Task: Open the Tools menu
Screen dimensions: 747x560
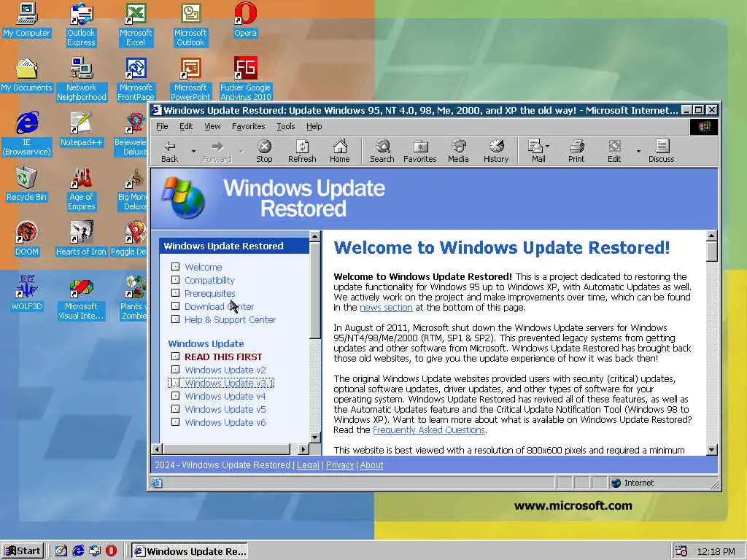Action: coord(286,126)
